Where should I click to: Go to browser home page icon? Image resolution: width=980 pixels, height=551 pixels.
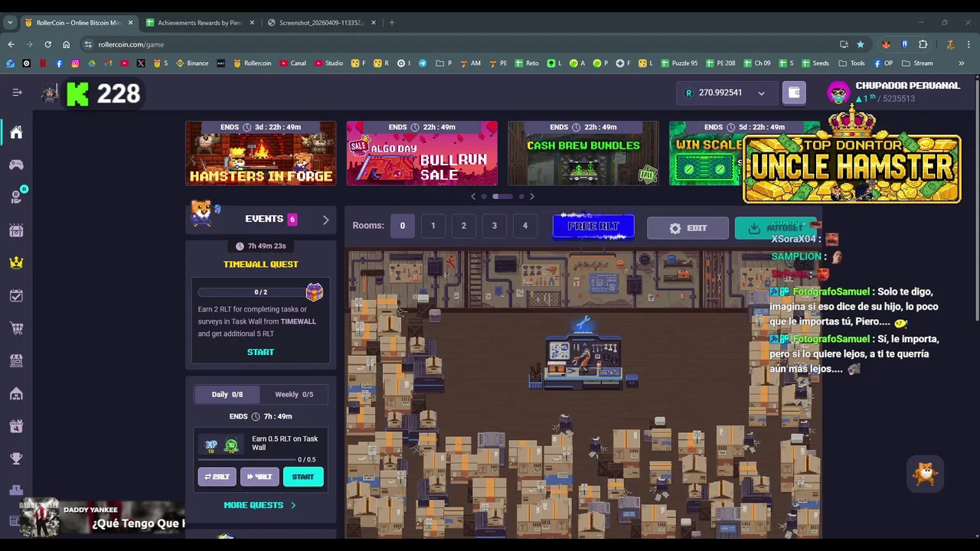[66, 44]
